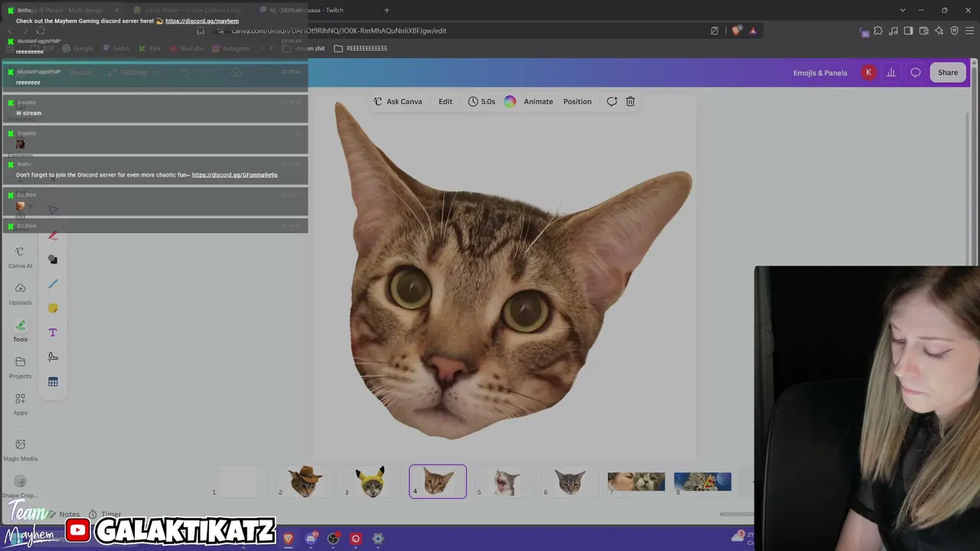The image size is (980, 551).
Task: Open Brave Rewards triangle icon
Action: point(753,31)
